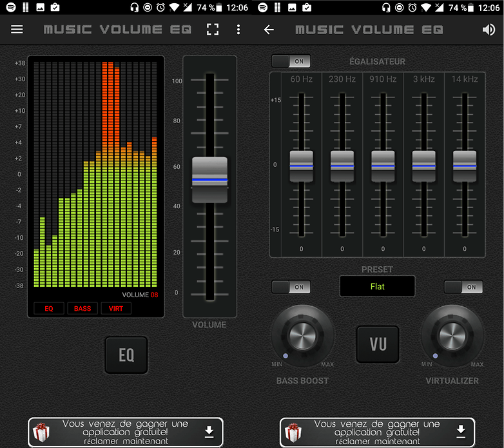Toggle the Virtualizer ON switch
The image size is (504, 448).
(x=463, y=287)
